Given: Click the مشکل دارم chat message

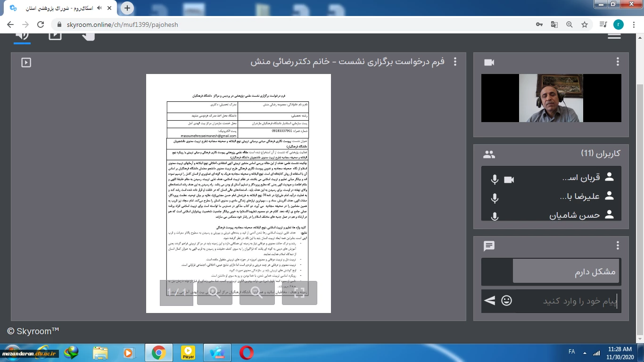Looking at the screenshot, I should [566, 271].
